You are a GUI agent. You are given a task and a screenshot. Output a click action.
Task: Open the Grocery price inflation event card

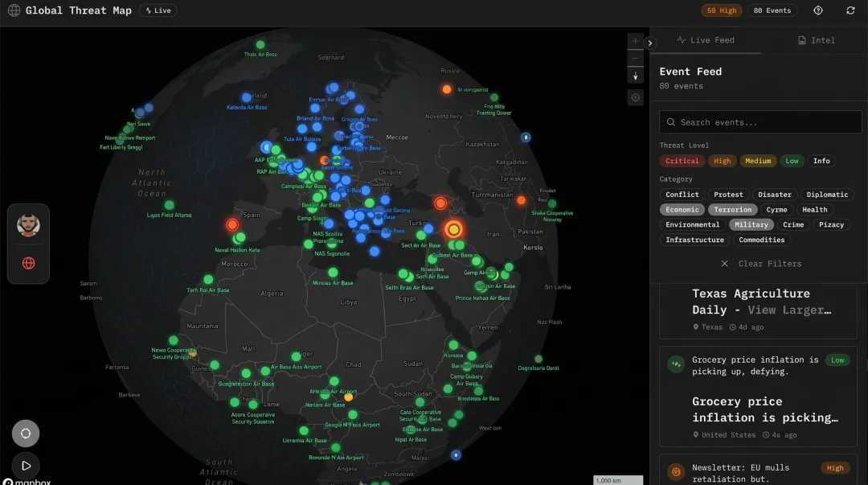pyautogui.click(x=759, y=397)
